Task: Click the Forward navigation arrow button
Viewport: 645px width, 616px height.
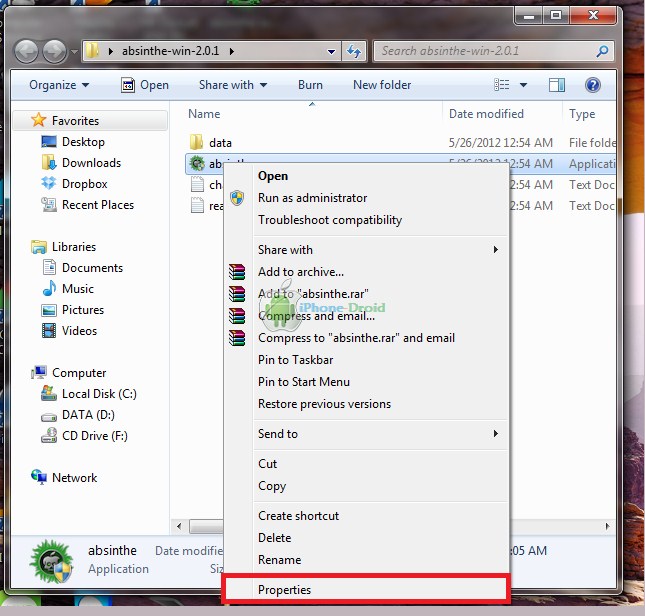Action: pos(55,51)
